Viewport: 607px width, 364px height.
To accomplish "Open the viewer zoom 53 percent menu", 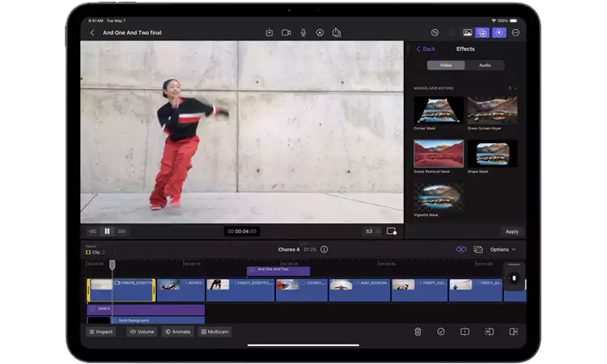I will click(x=371, y=231).
